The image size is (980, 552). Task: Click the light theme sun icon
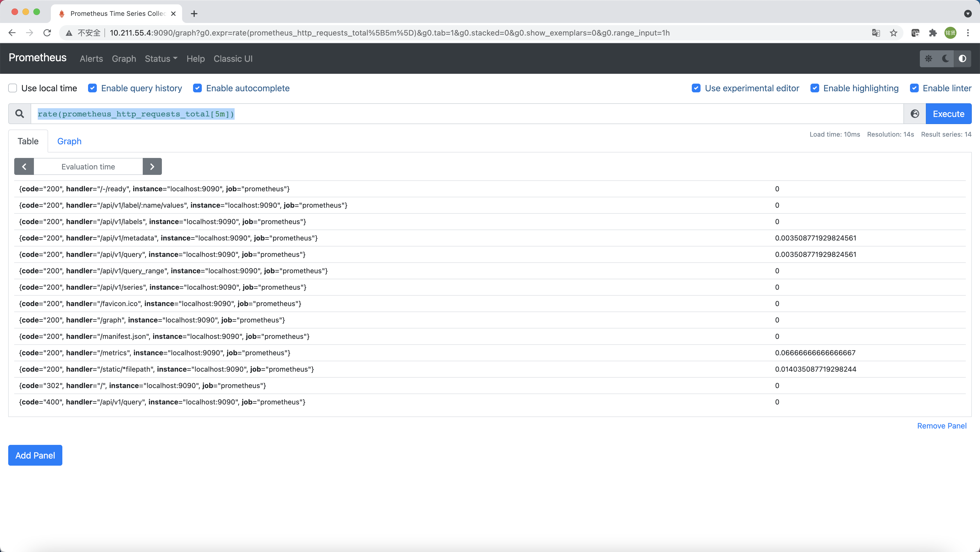click(929, 58)
